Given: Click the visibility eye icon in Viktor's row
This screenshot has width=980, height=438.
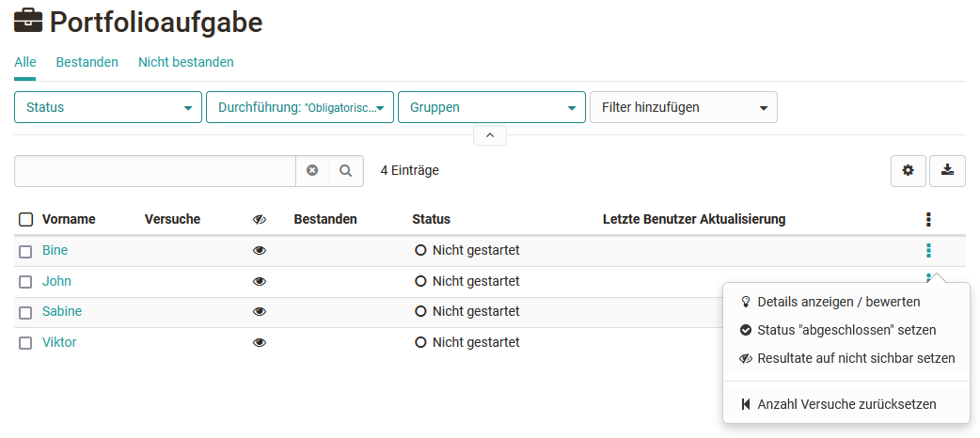Looking at the screenshot, I should point(260,343).
